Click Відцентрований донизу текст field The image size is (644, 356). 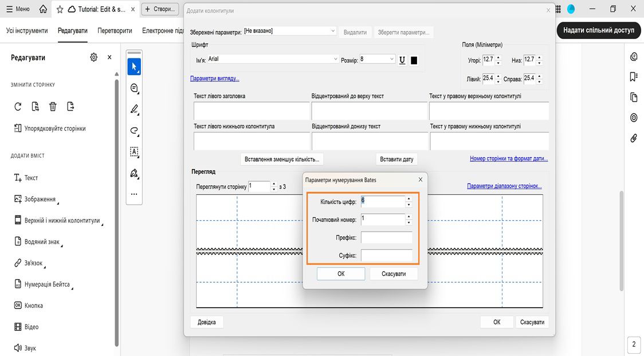(370, 141)
